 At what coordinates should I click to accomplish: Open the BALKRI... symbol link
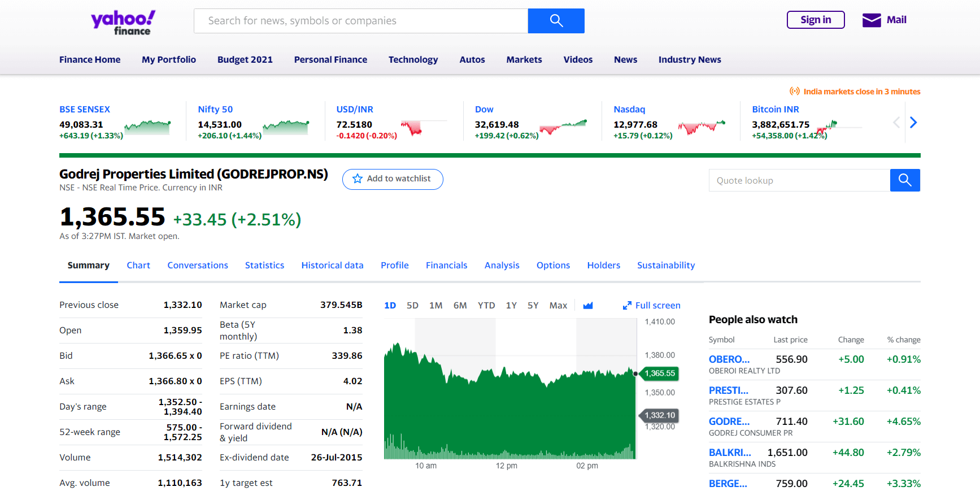730,453
